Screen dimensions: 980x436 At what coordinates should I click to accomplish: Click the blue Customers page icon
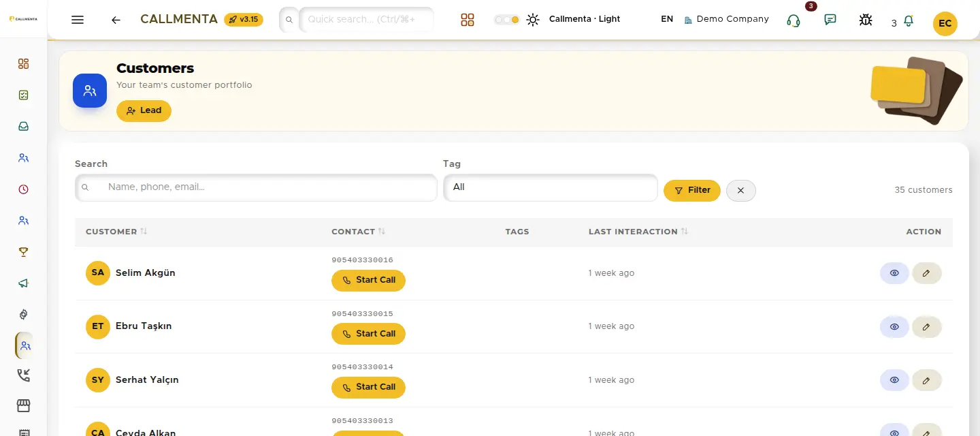90,91
